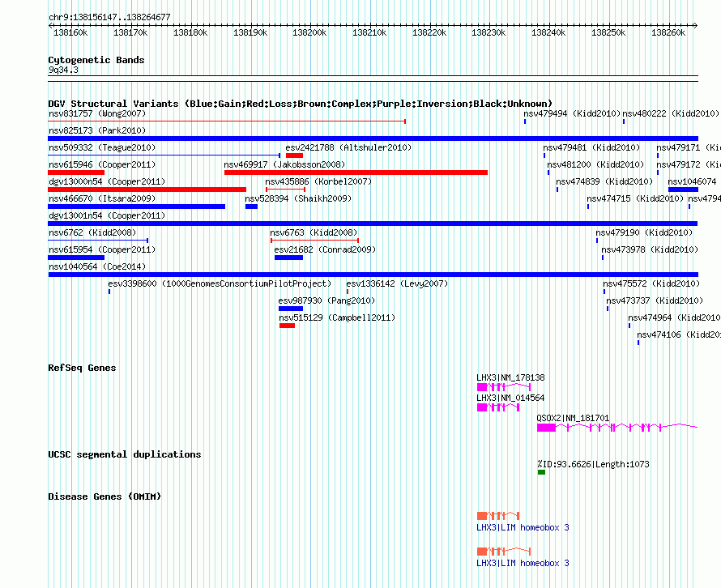Select the nsv466670 (Itsara2009) variant label
This screenshot has height=588, width=721.
tap(102, 198)
